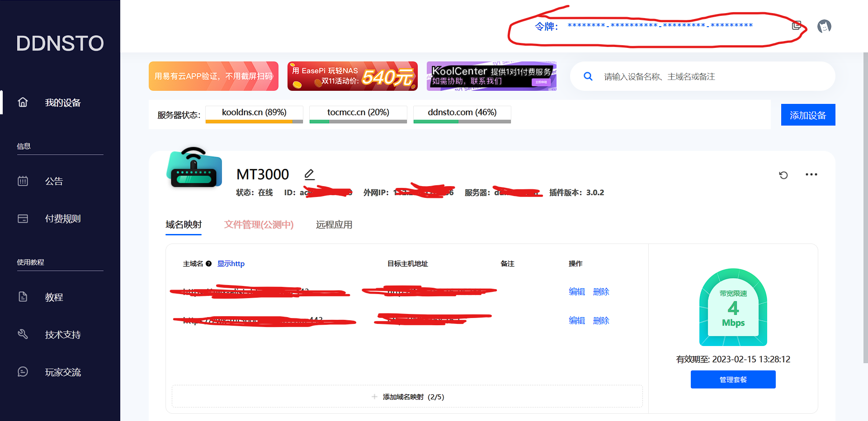Switch to the 文件管理(公测中) tab
The image size is (868, 421).
click(259, 225)
